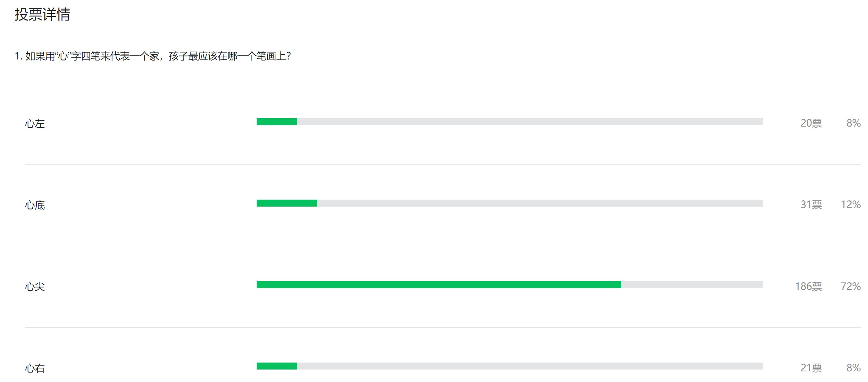
Task: Click the 72% percentage value
Action: pyautogui.click(x=851, y=286)
